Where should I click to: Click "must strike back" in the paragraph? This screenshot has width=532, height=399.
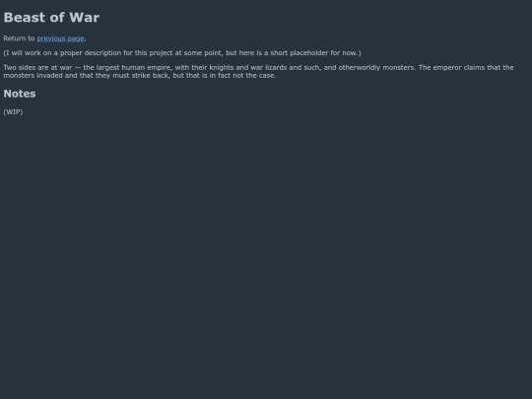click(141, 75)
